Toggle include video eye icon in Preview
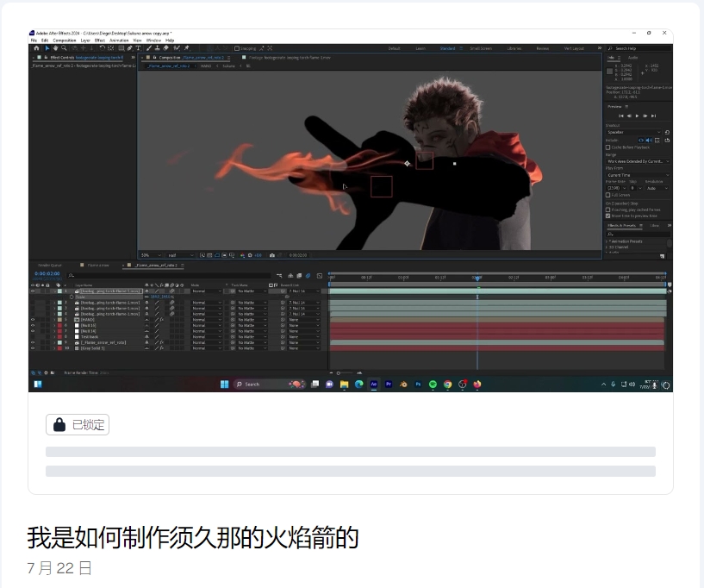This screenshot has height=588, width=704. (641, 141)
